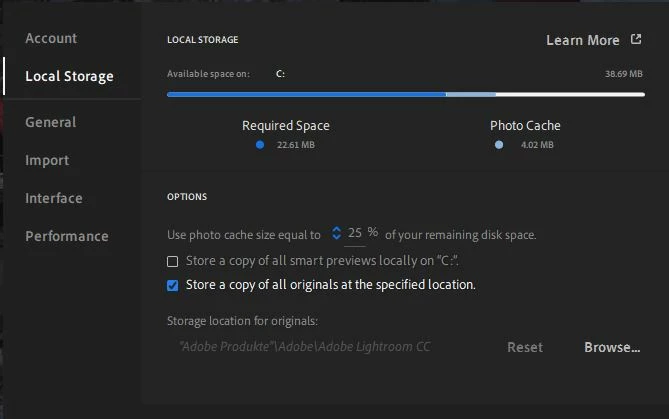Screen dimensions: 669x419
Task: Click the Photo Cache label
Action: (525, 126)
